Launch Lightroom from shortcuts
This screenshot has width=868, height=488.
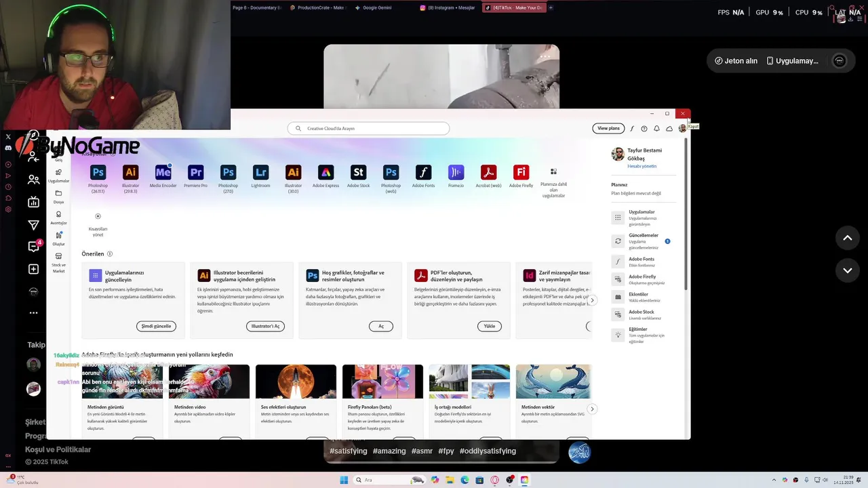[x=260, y=172]
